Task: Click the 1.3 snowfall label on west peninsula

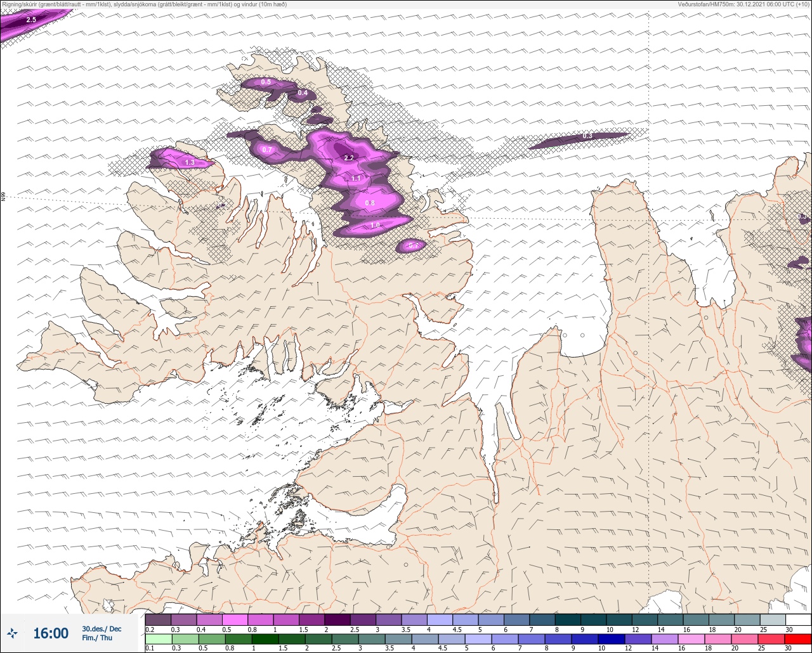Action: coord(190,163)
